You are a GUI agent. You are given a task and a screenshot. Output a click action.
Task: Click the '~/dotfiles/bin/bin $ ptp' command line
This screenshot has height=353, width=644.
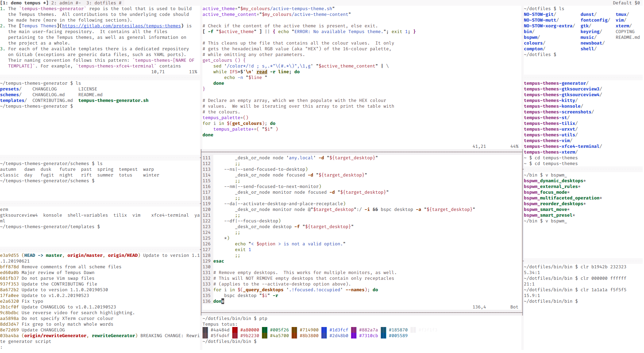(235, 318)
